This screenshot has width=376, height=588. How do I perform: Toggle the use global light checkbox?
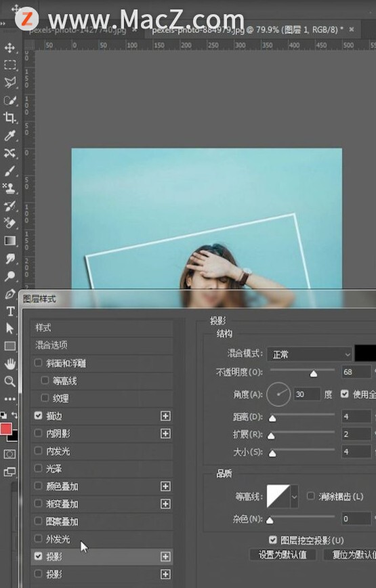tap(345, 394)
